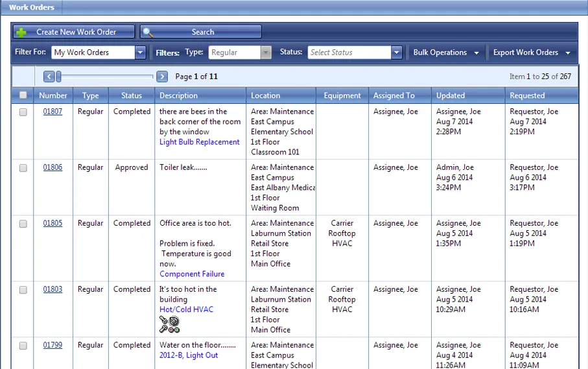Sort by the Updated column header

(x=468, y=95)
